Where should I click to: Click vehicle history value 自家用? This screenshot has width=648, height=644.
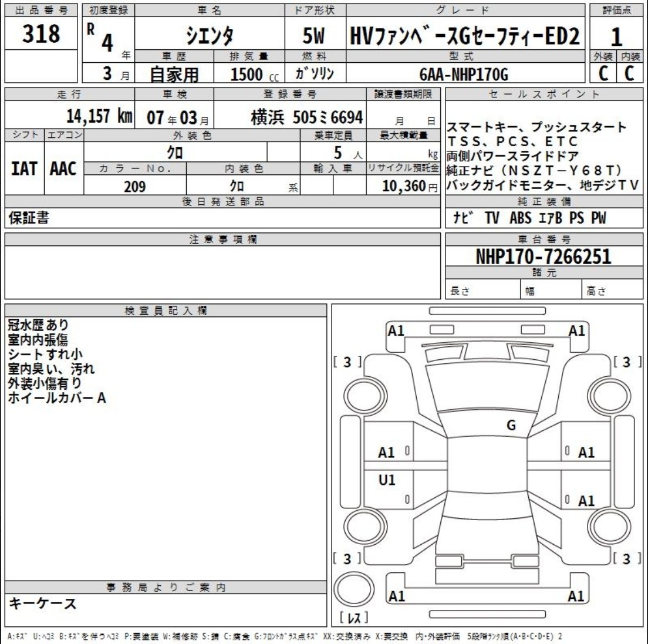point(174,75)
